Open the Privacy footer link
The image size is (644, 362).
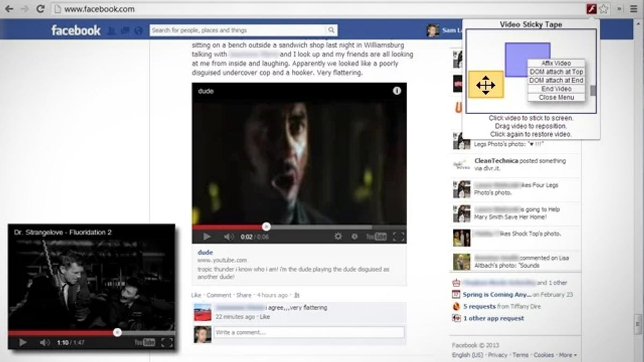[497, 355]
